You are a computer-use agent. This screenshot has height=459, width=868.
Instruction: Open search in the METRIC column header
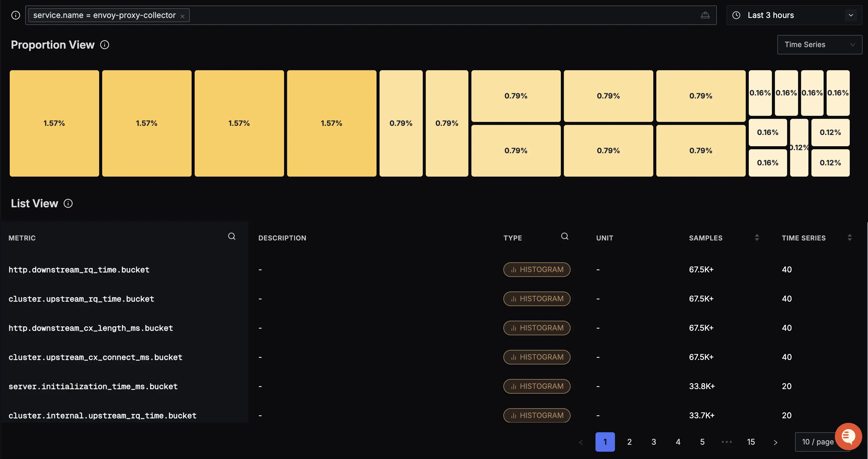231,236
